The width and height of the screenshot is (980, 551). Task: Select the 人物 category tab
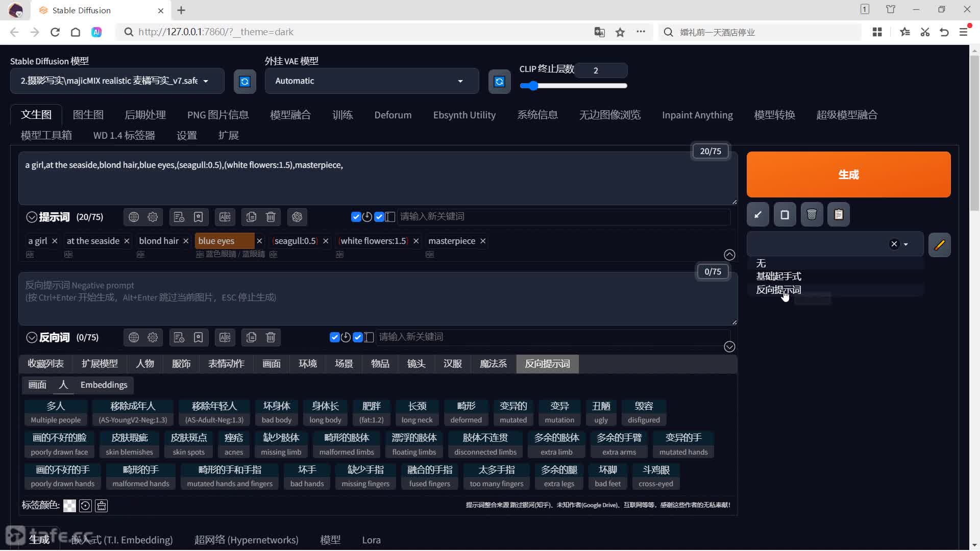click(145, 364)
